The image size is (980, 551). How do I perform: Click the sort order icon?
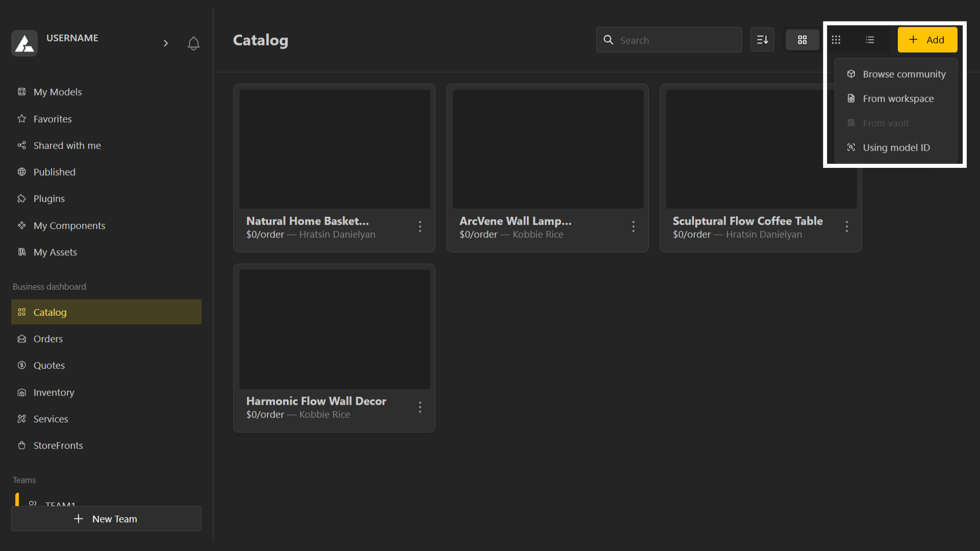click(762, 40)
